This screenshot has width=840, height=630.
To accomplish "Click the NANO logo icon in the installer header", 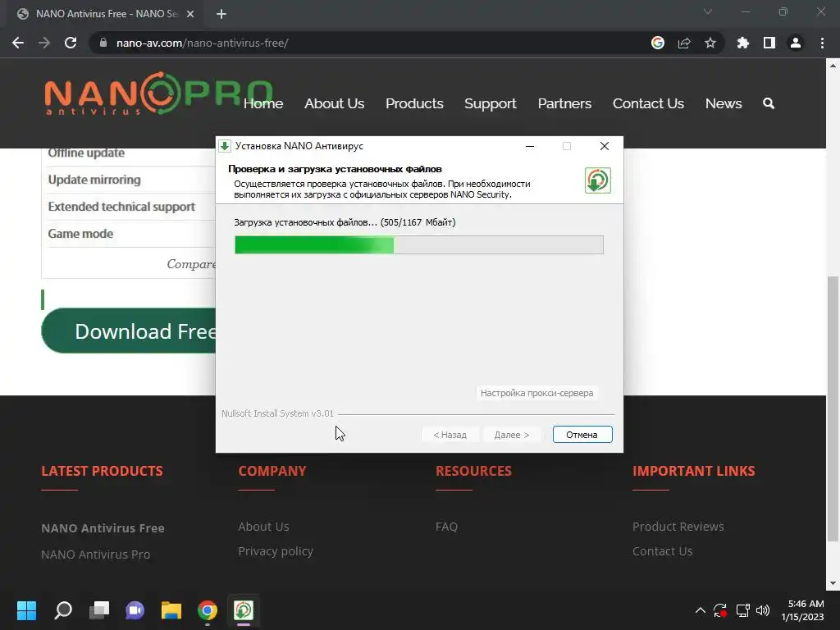I will 598,180.
